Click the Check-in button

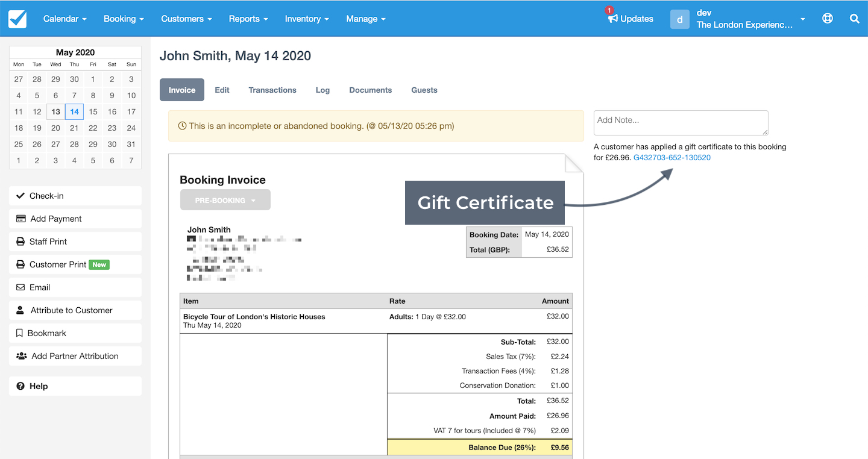coord(75,196)
